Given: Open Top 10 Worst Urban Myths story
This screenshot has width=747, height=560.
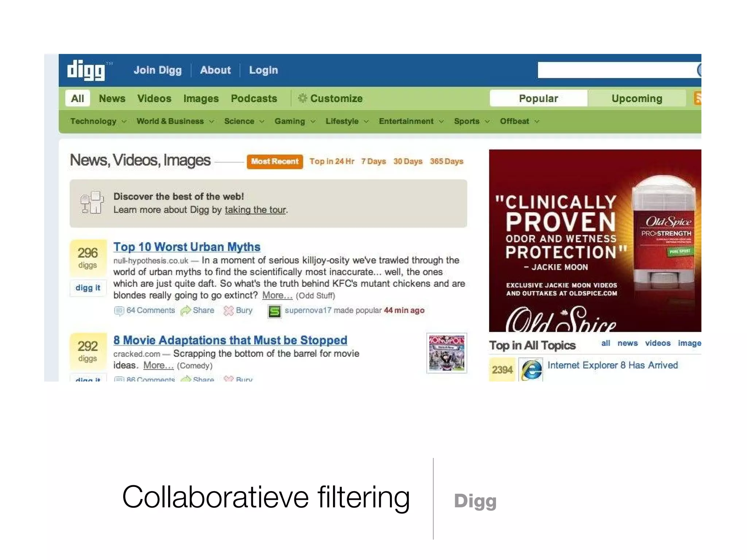Looking at the screenshot, I should (x=187, y=247).
